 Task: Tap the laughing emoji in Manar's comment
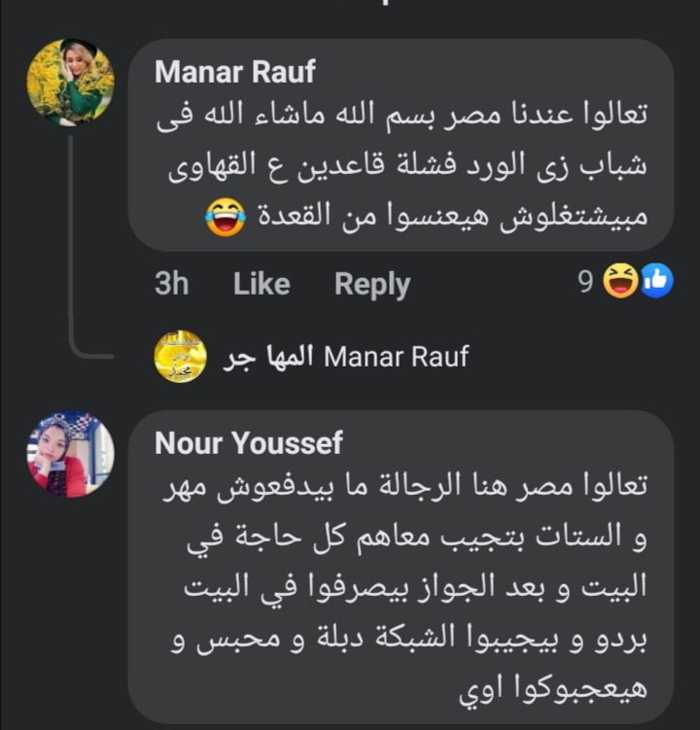pos(225,217)
